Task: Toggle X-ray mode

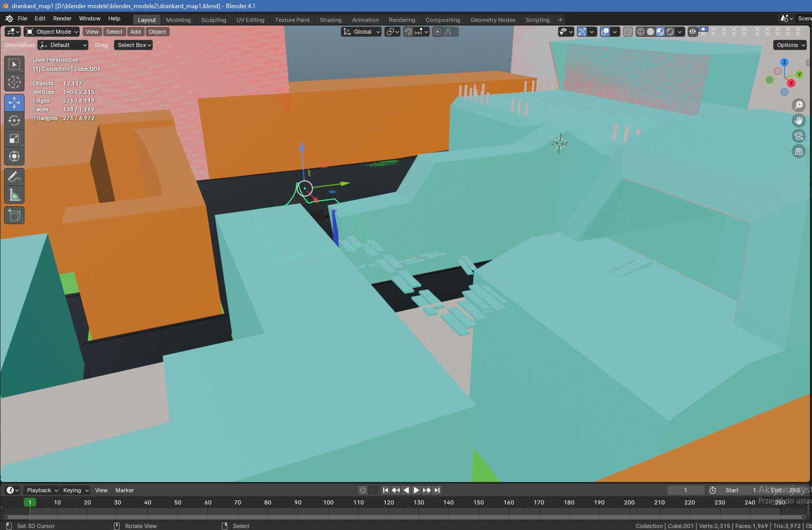Action: tap(628, 32)
